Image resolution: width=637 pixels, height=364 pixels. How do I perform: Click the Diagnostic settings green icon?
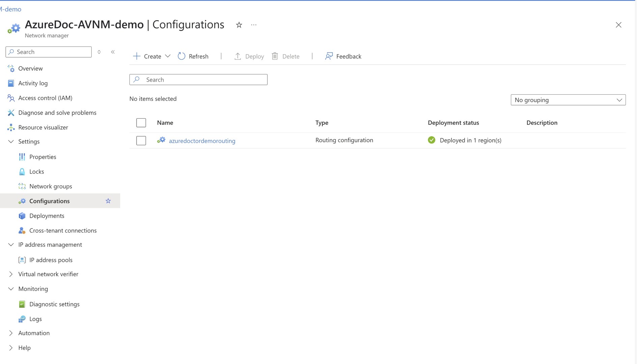22,304
